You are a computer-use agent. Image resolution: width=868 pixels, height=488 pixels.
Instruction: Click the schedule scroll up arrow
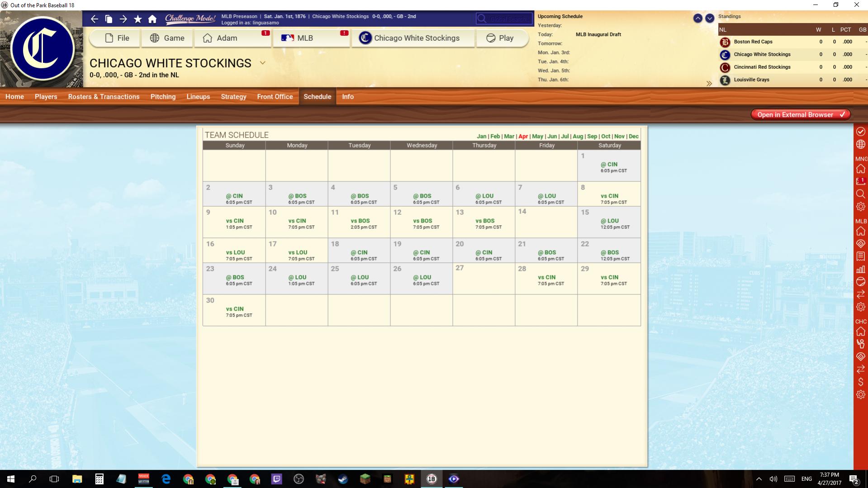[x=698, y=18]
